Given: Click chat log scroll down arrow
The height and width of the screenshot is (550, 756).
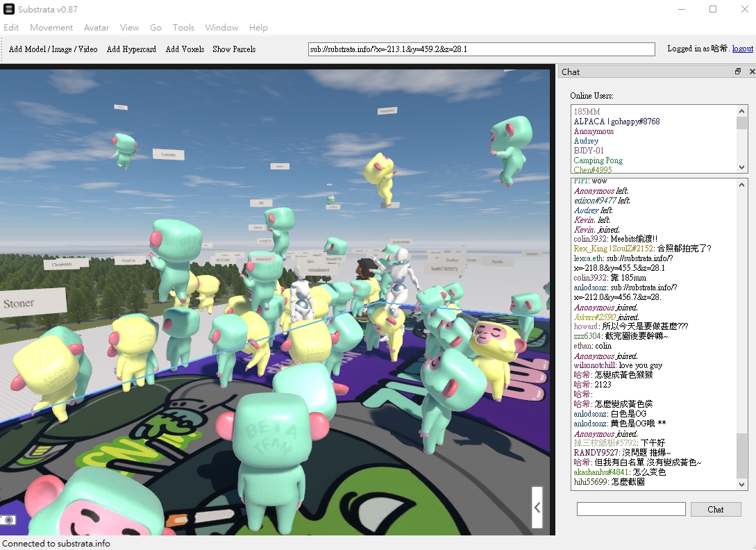Looking at the screenshot, I should [742, 485].
